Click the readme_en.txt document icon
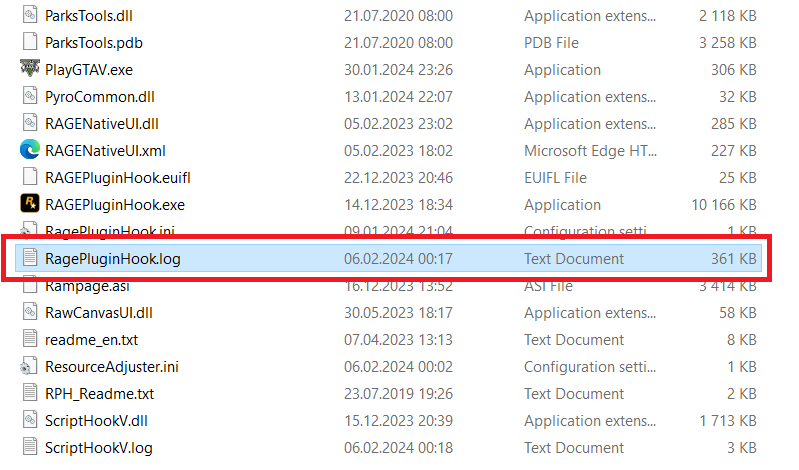The image size is (799, 470). click(x=29, y=339)
